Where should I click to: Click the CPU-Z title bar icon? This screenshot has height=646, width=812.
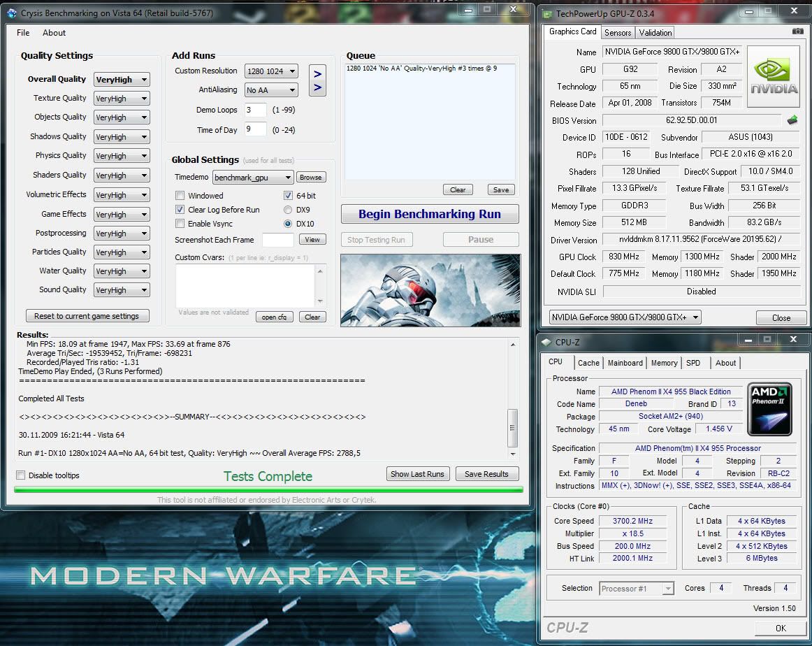tap(546, 343)
